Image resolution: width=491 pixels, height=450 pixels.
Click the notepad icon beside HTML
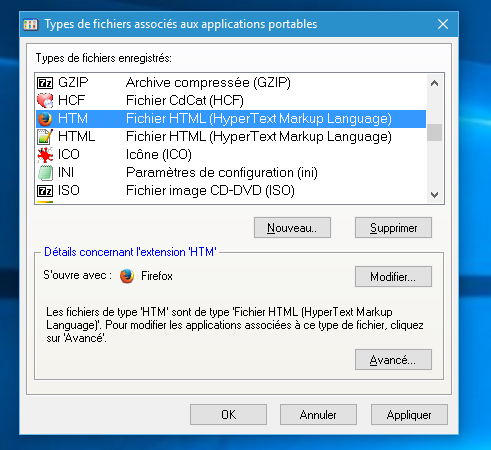(45, 137)
